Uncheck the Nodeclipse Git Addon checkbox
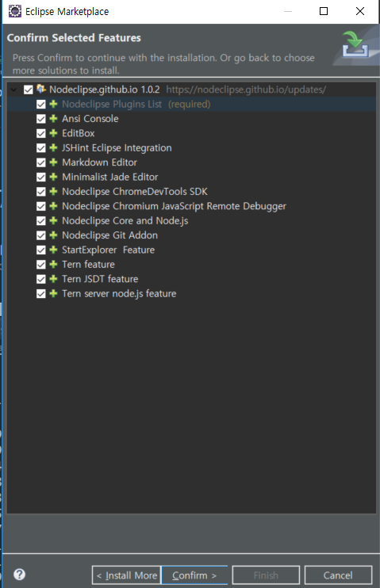The image size is (380, 588). coord(41,235)
